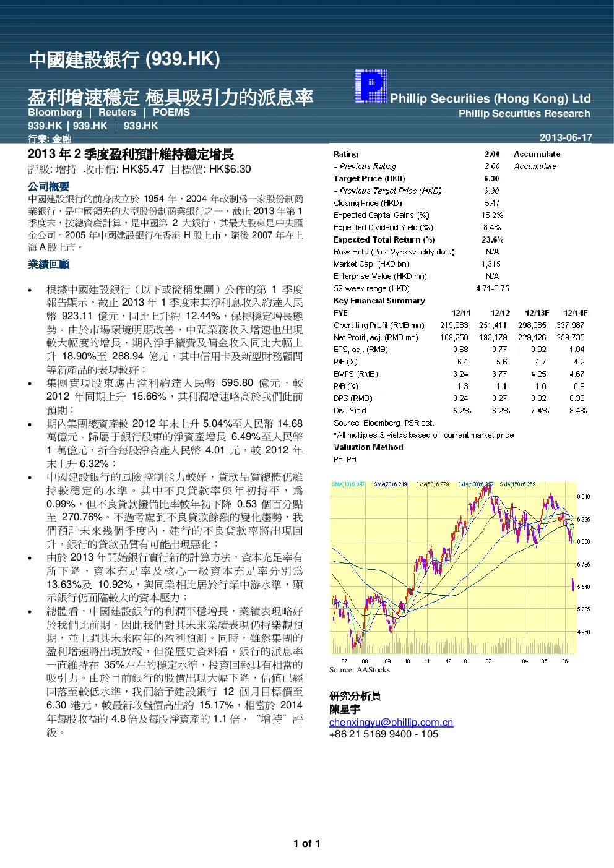
Task: Click the Bloomberg label in header
Action: tap(55, 112)
